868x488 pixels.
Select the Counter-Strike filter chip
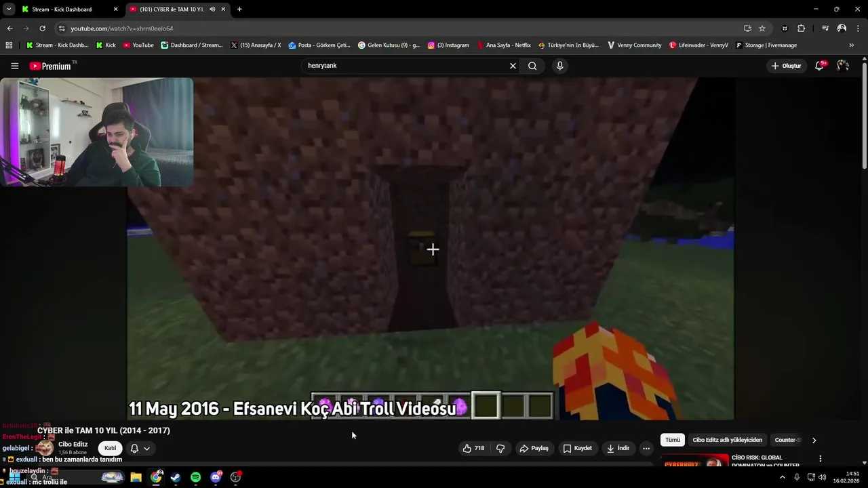coord(788,440)
